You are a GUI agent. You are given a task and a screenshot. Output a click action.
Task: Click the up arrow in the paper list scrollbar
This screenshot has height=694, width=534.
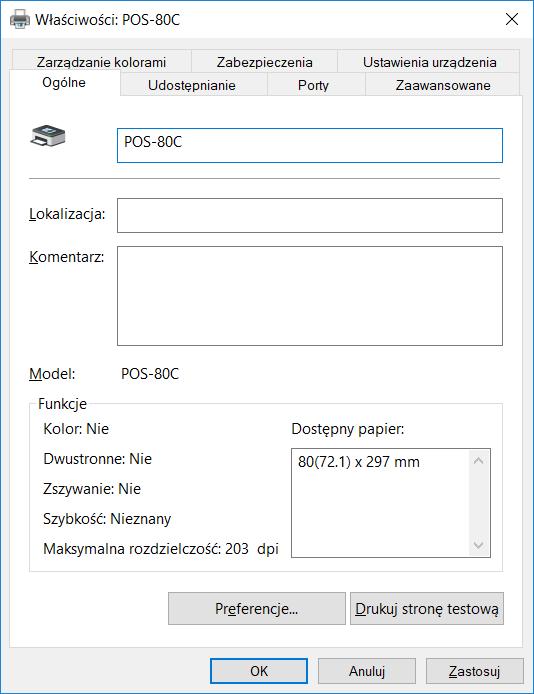point(478,461)
